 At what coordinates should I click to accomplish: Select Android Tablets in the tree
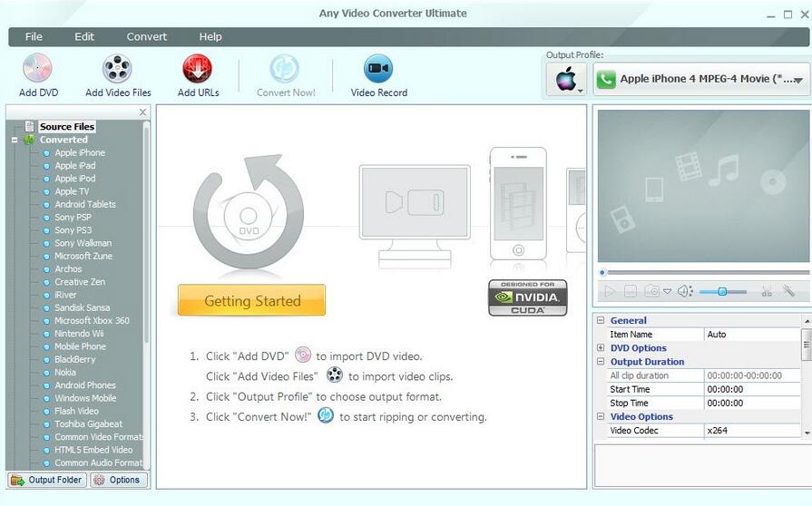tap(85, 204)
